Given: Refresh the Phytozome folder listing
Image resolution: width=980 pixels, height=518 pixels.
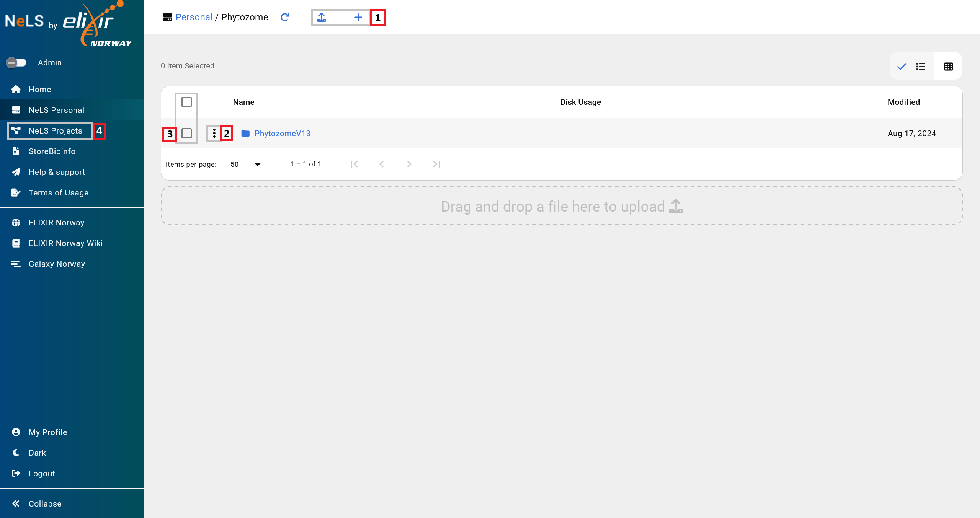Looking at the screenshot, I should coord(285,17).
